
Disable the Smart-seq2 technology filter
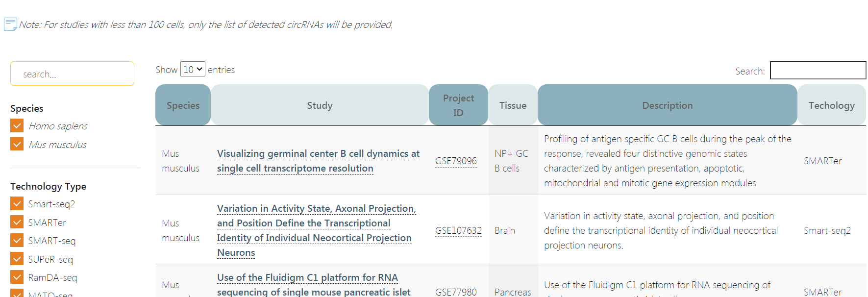tap(17, 204)
